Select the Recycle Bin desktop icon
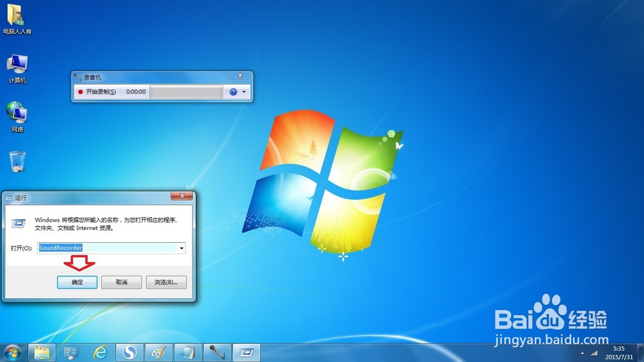Viewport: 644px width, 362px height. click(x=17, y=161)
